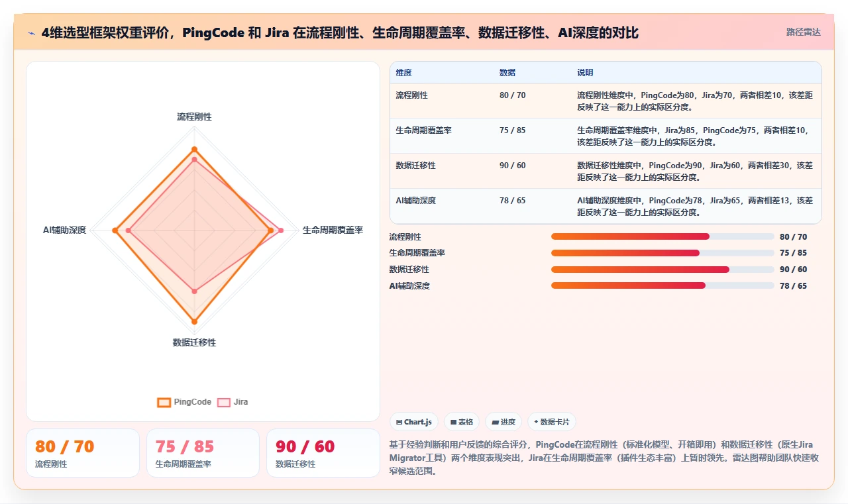Select the 进度 chip

(x=503, y=422)
